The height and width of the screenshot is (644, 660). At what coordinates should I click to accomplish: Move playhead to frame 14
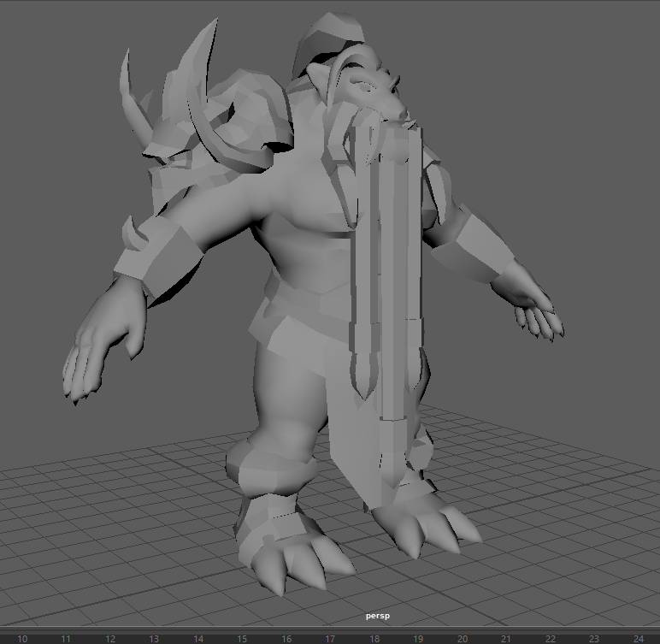pos(197,639)
